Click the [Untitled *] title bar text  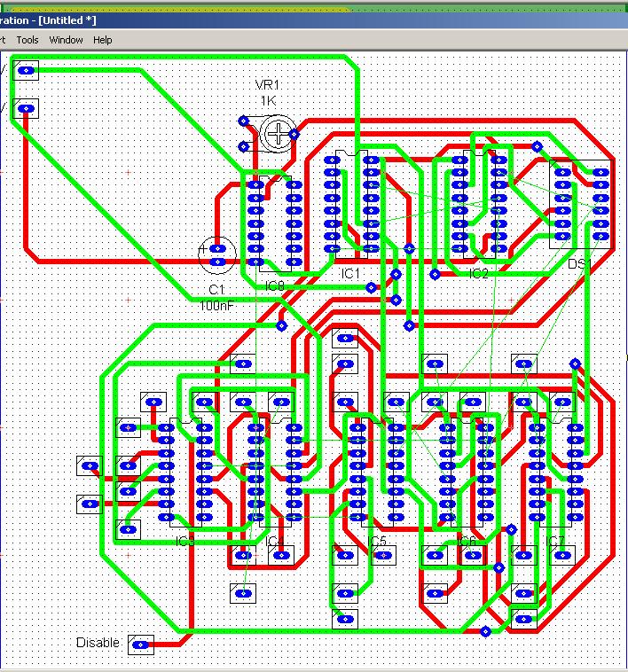67,20
